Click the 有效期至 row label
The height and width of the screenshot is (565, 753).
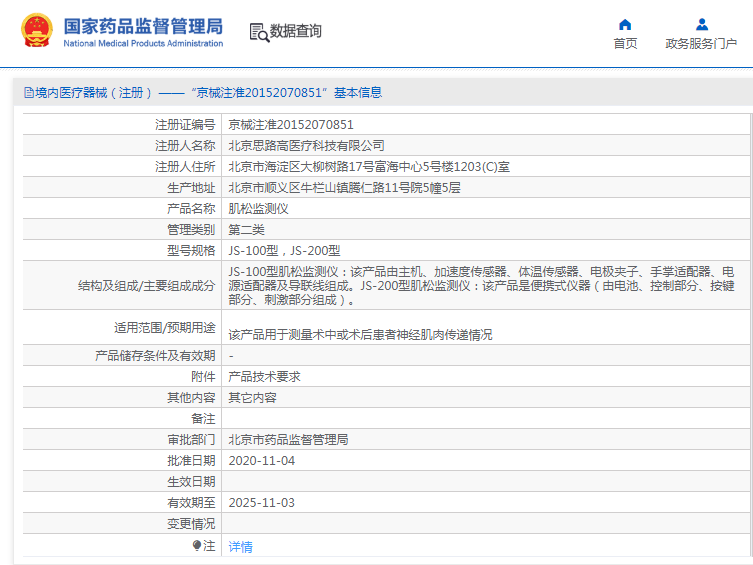[x=191, y=503]
